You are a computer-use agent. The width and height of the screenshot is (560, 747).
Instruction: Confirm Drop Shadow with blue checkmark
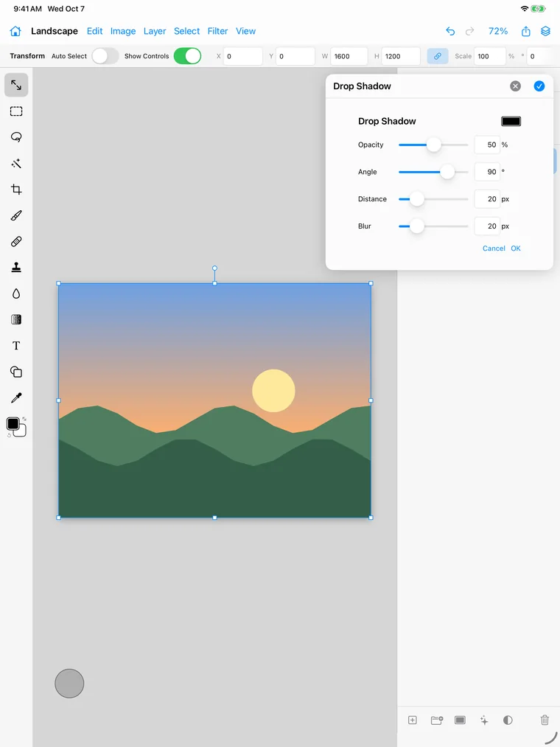(539, 86)
